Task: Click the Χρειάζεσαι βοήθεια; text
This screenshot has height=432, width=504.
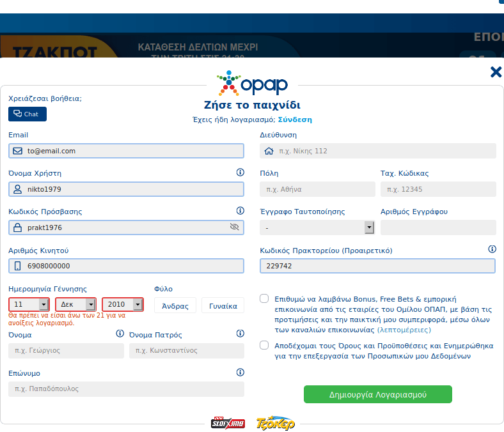Action: (x=45, y=98)
